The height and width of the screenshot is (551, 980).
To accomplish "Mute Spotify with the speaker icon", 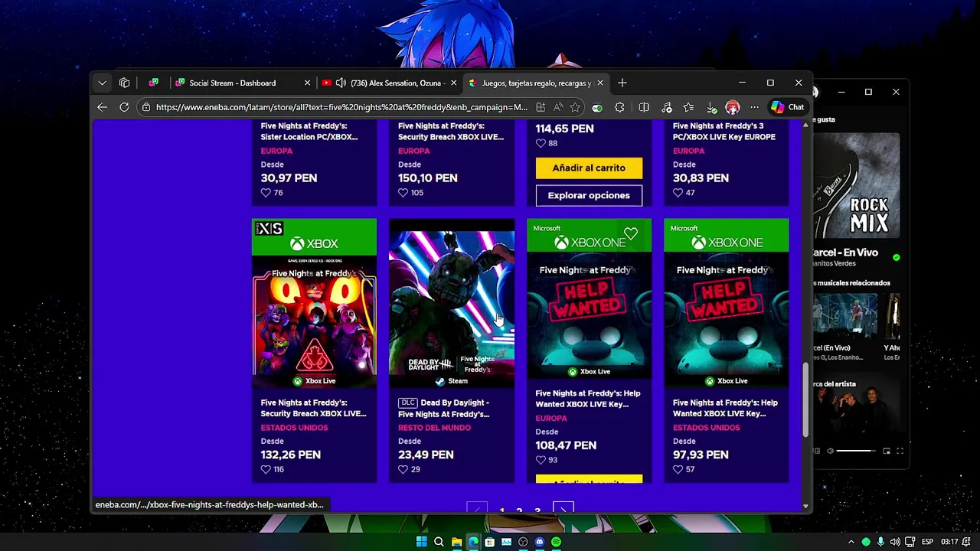I will (830, 451).
